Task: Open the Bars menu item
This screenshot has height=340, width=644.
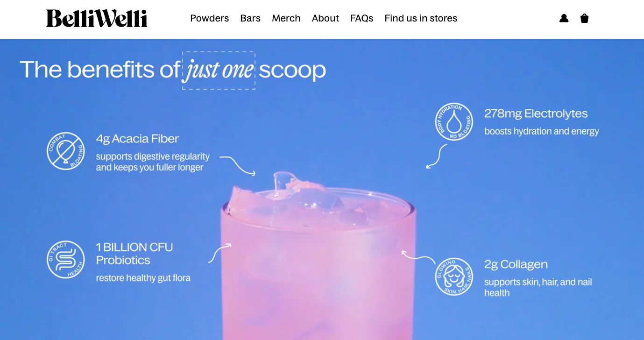Action: pos(250,18)
